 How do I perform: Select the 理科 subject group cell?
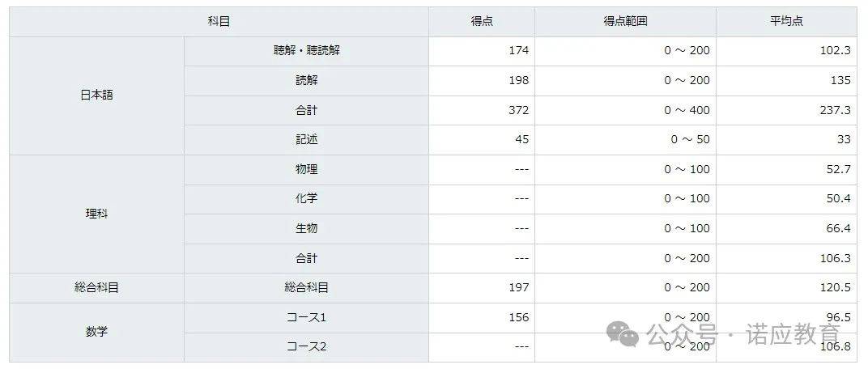pyautogui.click(x=97, y=214)
